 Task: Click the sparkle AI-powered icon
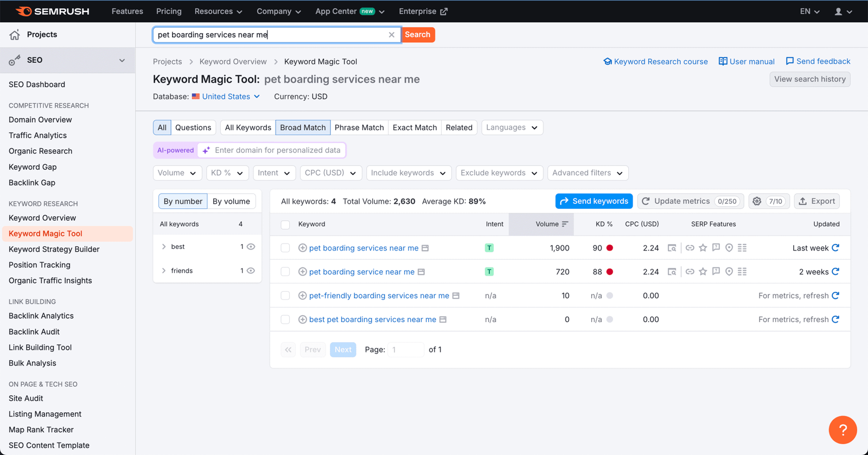click(x=206, y=150)
